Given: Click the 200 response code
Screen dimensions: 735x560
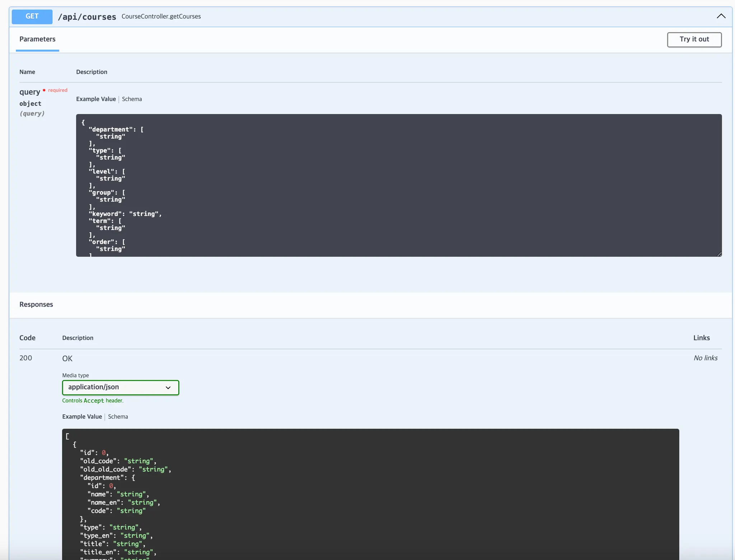Looking at the screenshot, I should 25,358.
